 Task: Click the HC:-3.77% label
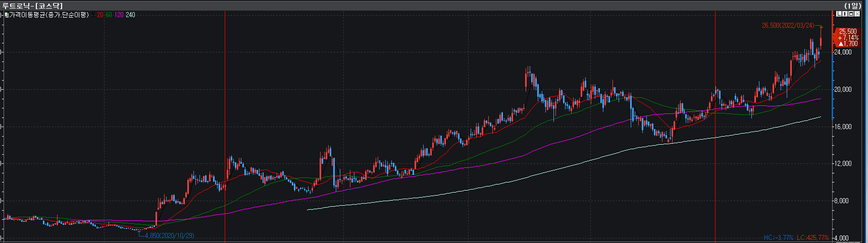pyautogui.click(x=778, y=237)
